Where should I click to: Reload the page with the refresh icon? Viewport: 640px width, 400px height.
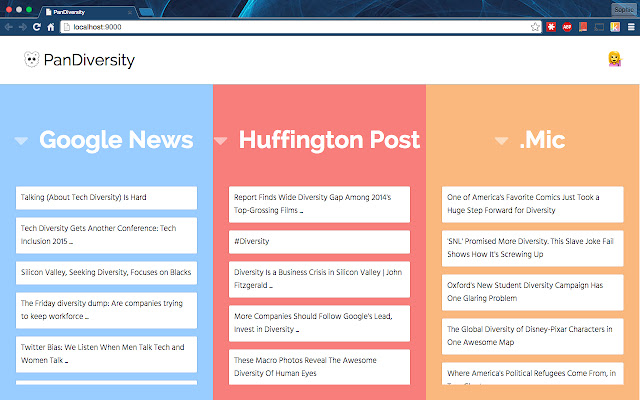[x=37, y=27]
